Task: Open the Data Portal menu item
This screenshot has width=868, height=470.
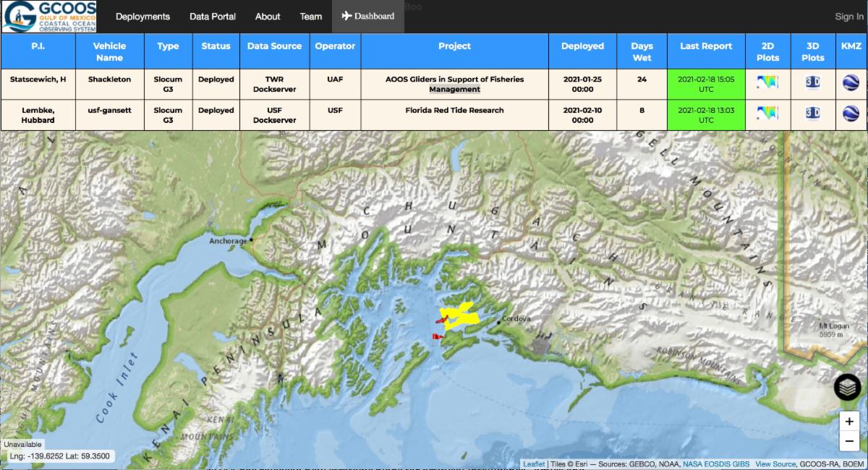Action: click(x=213, y=17)
